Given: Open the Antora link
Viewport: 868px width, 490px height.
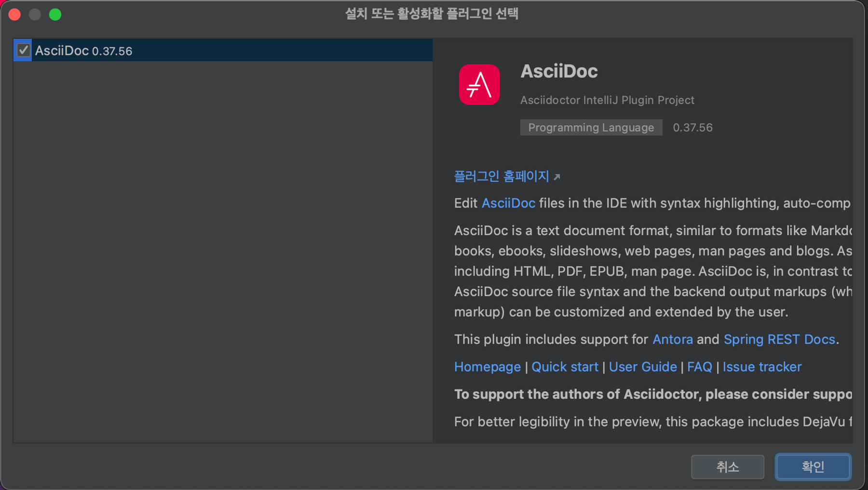Looking at the screenshot, I should pyautogui.click(x=672, y=339).
